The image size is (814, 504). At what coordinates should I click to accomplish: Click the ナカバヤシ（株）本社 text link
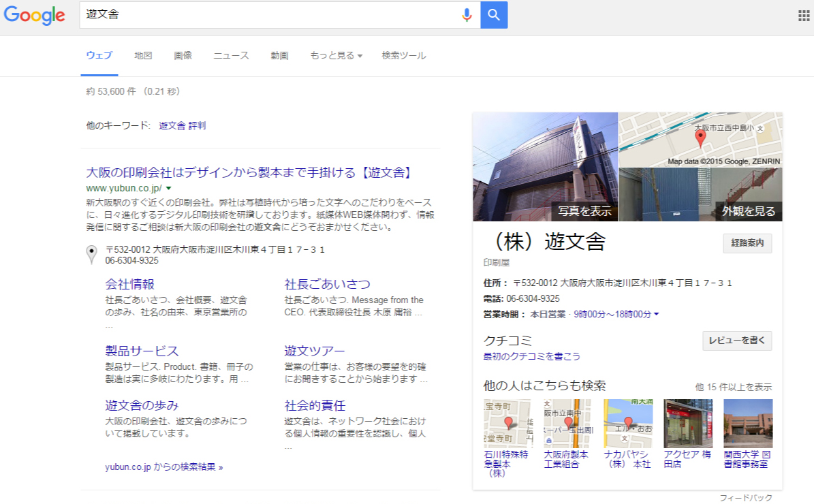pos(627,459)
